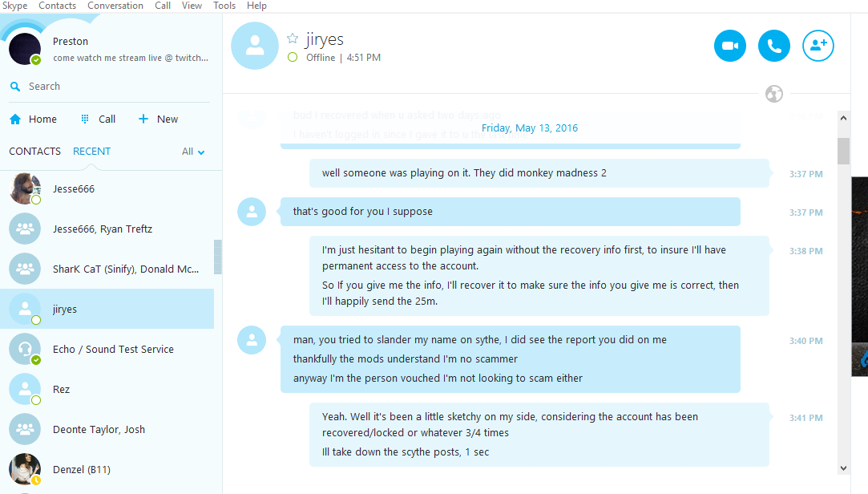Open the Call dial pad
This screenshot has height=494, width=868.
point(98,119)
